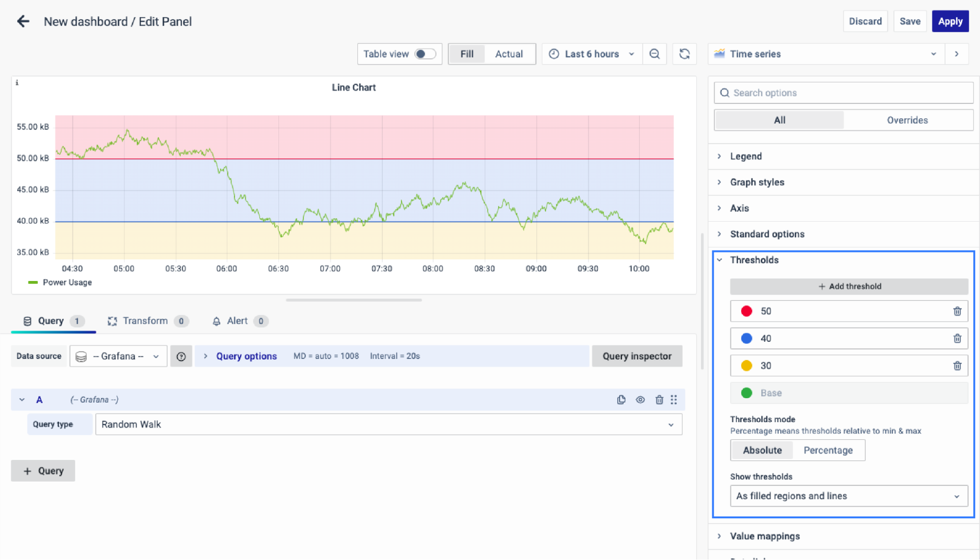
Task: Hide query A using the eye icon
Action: point(640,400)
